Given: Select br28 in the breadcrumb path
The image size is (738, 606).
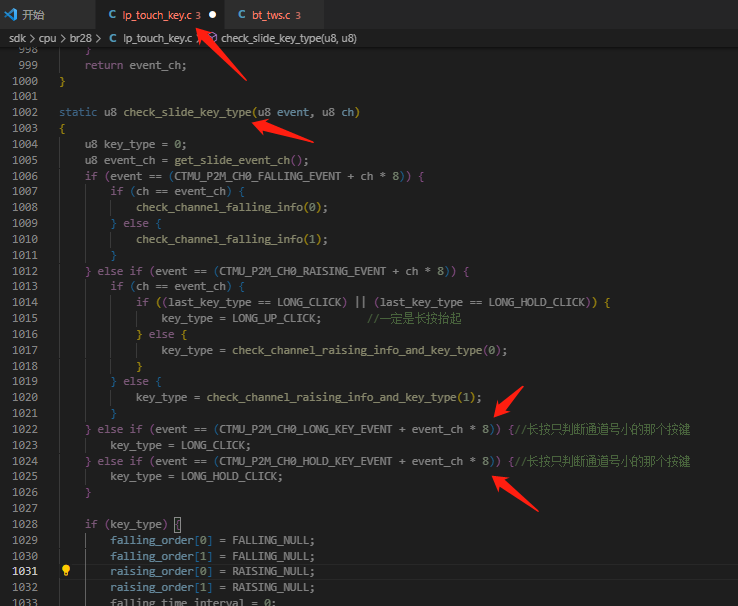Looking at the screenshot, I should click(x=80, y=38).
